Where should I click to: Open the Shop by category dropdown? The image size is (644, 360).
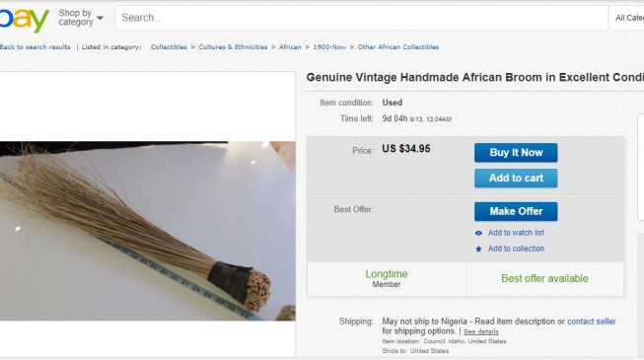[81, 18]
